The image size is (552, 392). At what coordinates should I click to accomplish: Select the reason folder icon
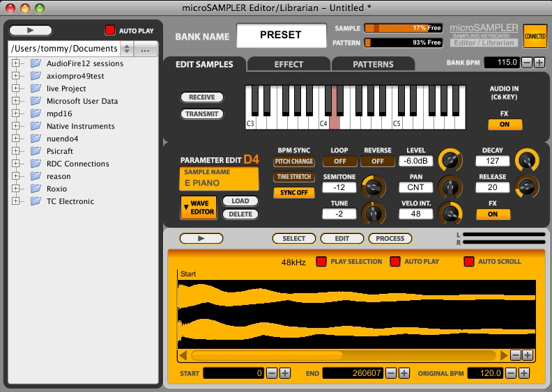pyautogui.click(x=36, y=175)
